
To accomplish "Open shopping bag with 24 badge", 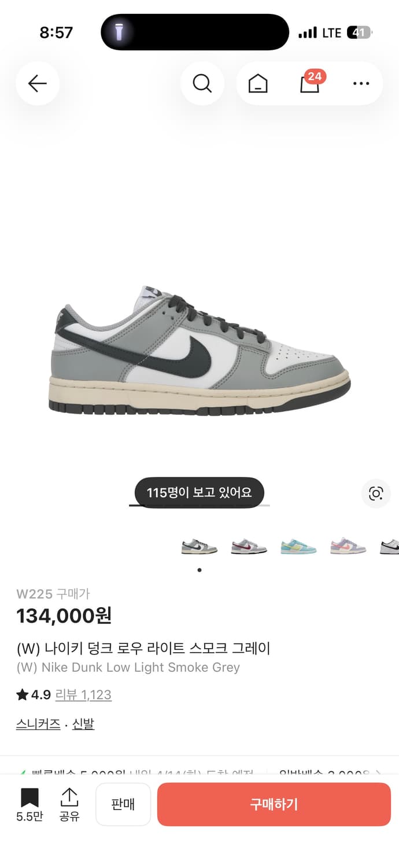I will point(311,82).
